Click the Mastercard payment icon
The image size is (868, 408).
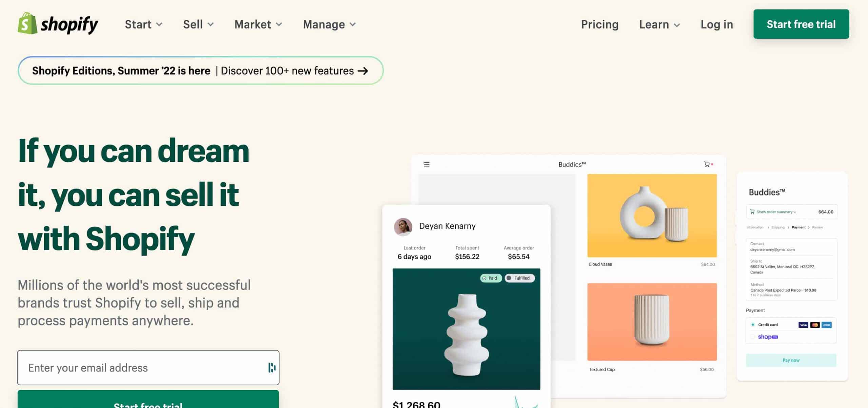[815, 325]
